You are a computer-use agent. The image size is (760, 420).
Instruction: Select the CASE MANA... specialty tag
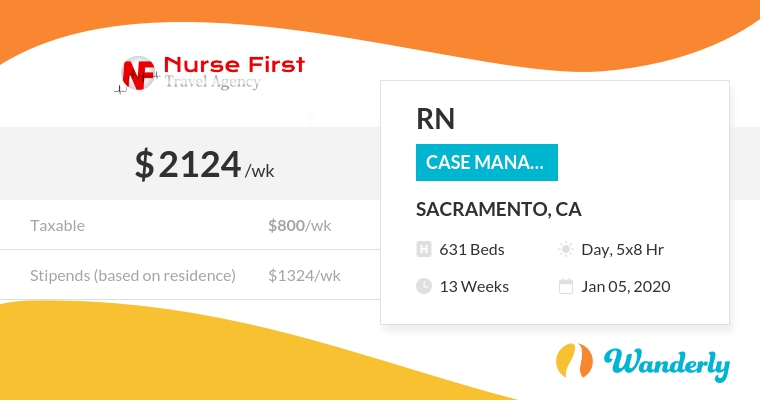(486, 162)
